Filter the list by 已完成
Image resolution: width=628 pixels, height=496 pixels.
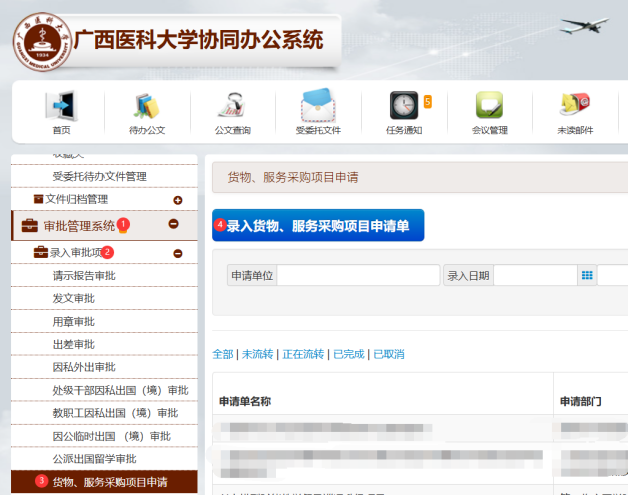[348, 354]
